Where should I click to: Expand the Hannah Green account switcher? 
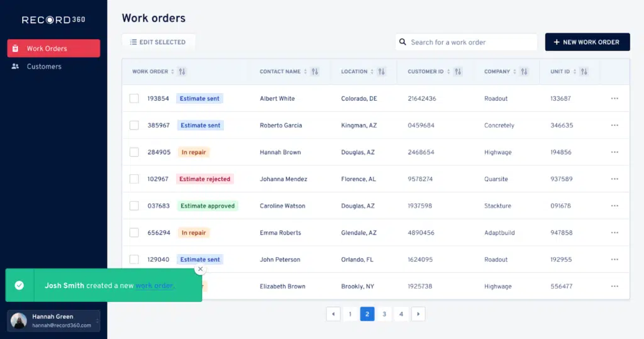(97, 321)
